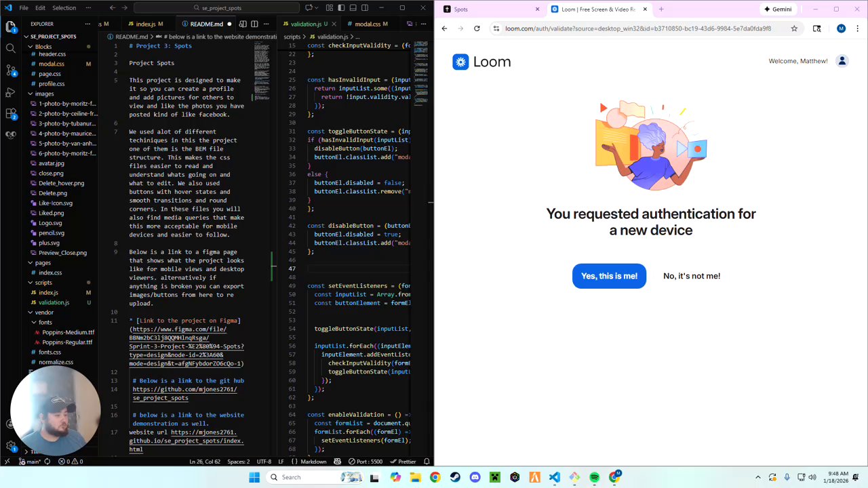Click the main* git branch in status bar
Screen dimensions: 868x488
[31, 462]
